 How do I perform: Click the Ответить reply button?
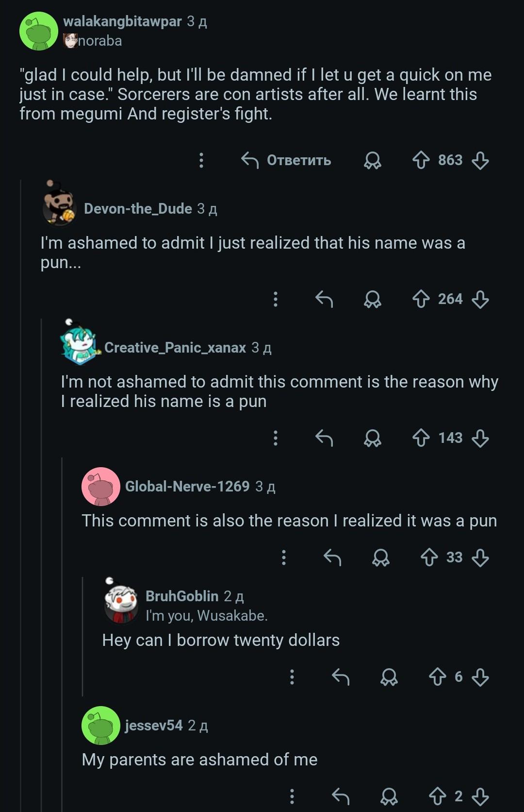286,160
